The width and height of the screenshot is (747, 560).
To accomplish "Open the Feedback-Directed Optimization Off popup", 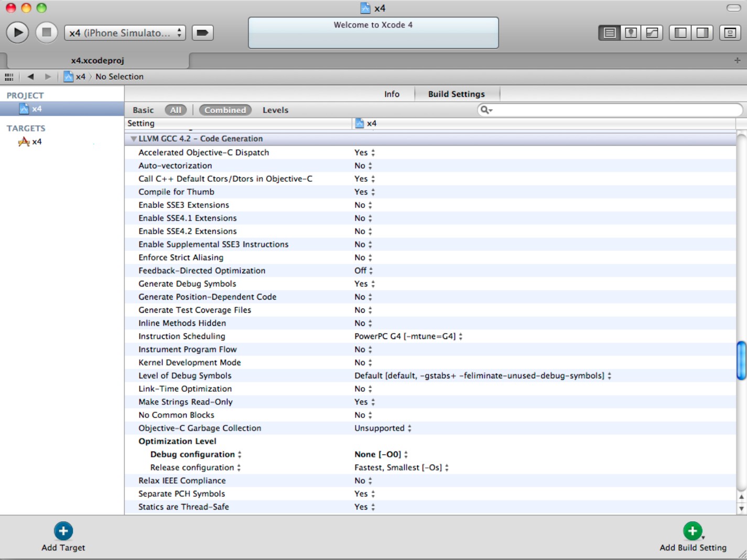I will pos(364,271).
